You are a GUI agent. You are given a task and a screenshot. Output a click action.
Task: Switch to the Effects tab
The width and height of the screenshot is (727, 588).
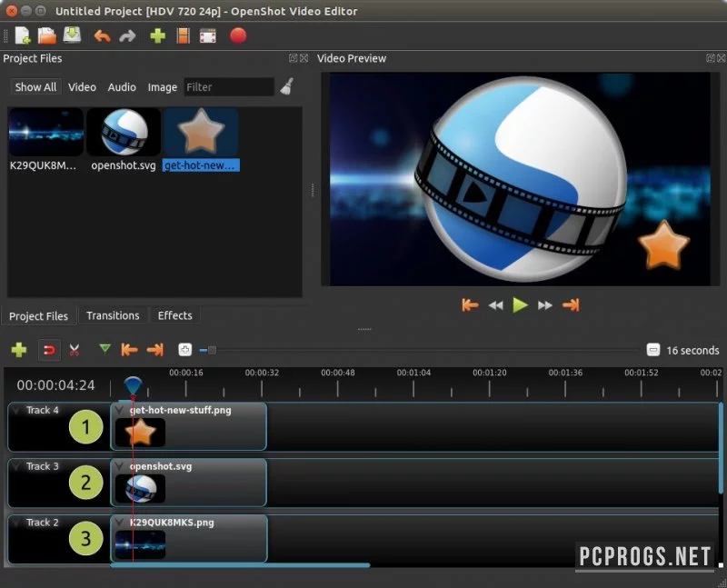click(x=174, y=315)
